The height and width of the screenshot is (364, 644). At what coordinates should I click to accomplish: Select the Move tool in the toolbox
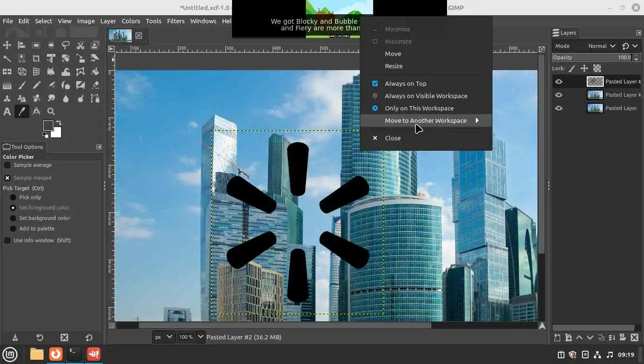pyautogui.click(x=7, y=45)
